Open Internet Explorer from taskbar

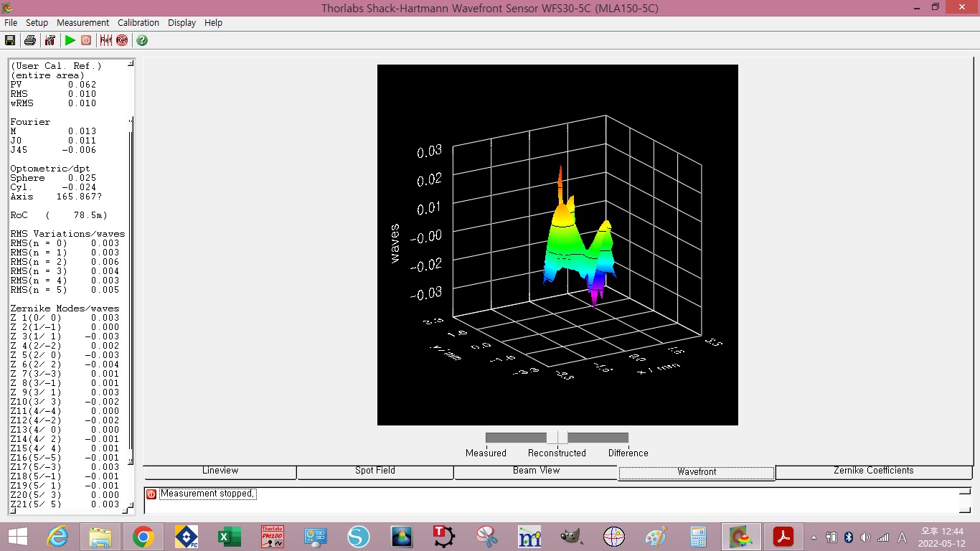(x=57, y=537)
